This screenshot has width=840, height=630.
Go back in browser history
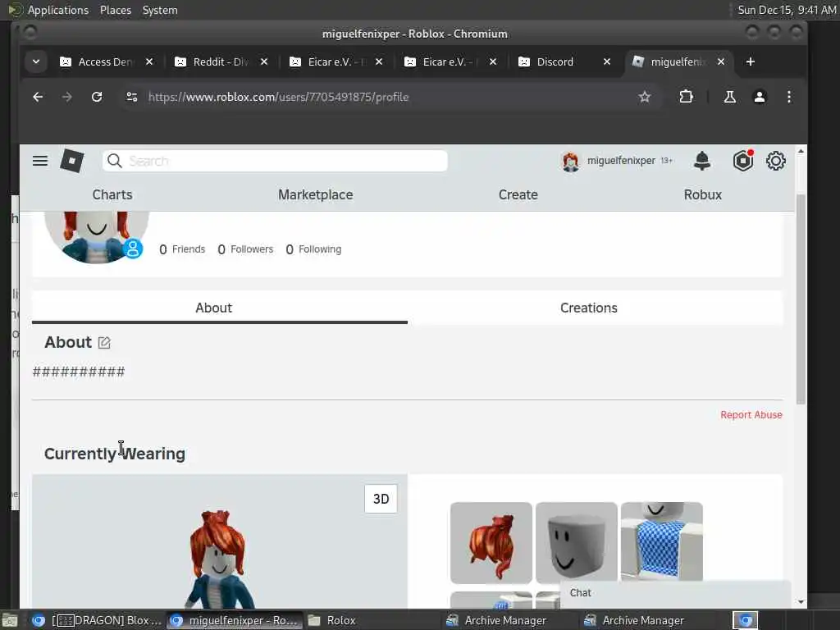coord(38,97)
